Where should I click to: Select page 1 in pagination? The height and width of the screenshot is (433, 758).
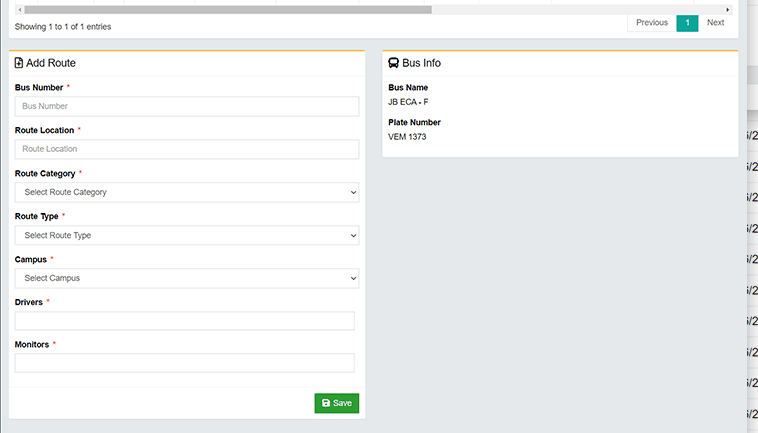click(x=687, y=23)
